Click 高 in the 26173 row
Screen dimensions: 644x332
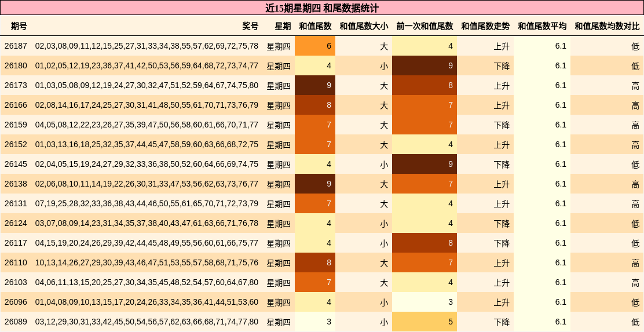(635, 86)
